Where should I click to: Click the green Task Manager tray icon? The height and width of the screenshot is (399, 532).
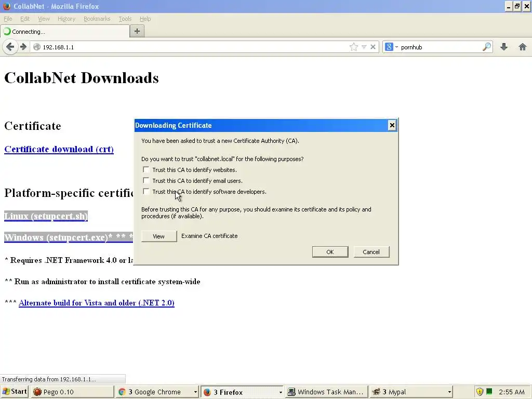coord(489,392)
